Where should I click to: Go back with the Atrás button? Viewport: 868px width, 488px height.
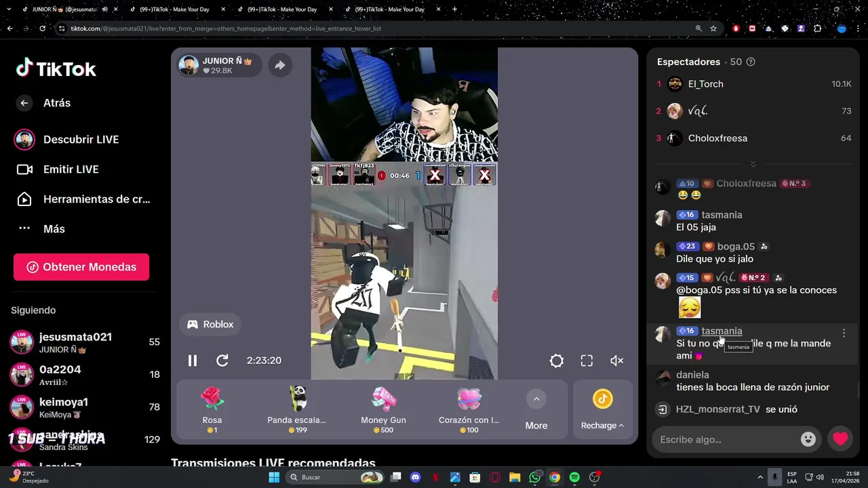pos(45,103)
